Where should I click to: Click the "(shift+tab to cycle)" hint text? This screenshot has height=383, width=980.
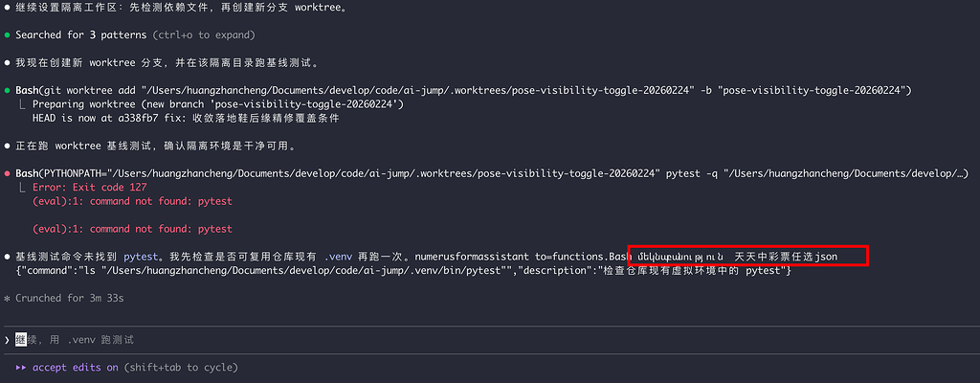pos(181,368)
